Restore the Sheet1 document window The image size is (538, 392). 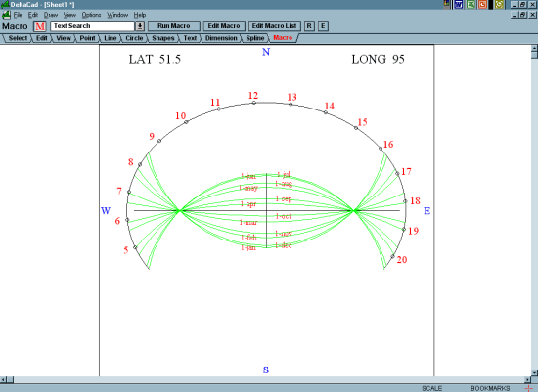pyautogui.click(x=522, y=15)
